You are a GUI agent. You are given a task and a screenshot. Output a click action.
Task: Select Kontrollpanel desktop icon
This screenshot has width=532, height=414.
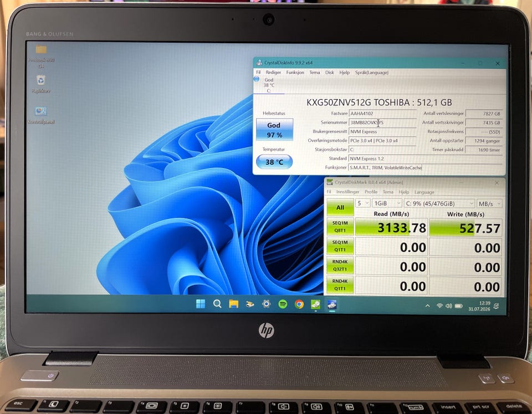[x=41, y=115]
